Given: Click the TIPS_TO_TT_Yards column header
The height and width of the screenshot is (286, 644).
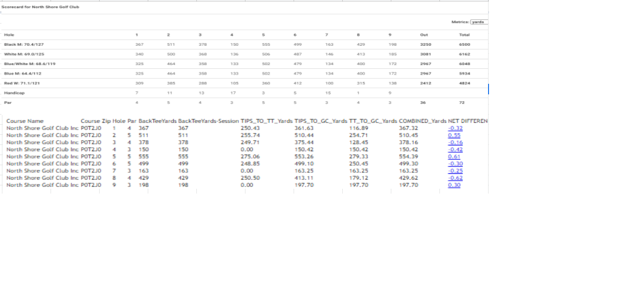Looking at the screenshot, I should coord(267,121).
